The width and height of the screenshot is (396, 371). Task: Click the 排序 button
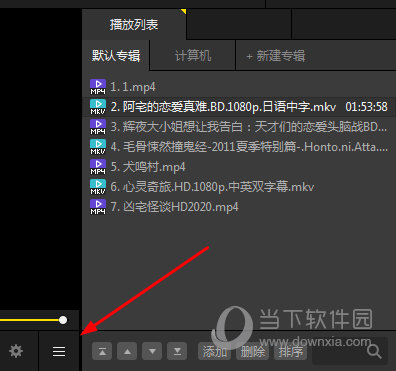[x=290, y=351]
